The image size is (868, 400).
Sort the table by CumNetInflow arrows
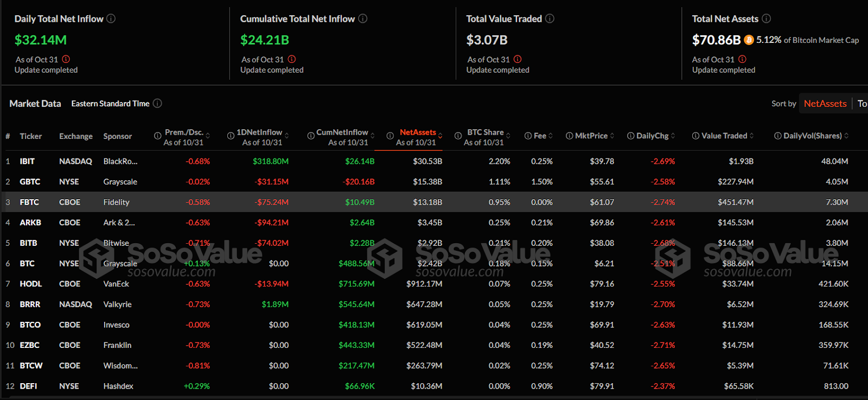tap(373, 136)
